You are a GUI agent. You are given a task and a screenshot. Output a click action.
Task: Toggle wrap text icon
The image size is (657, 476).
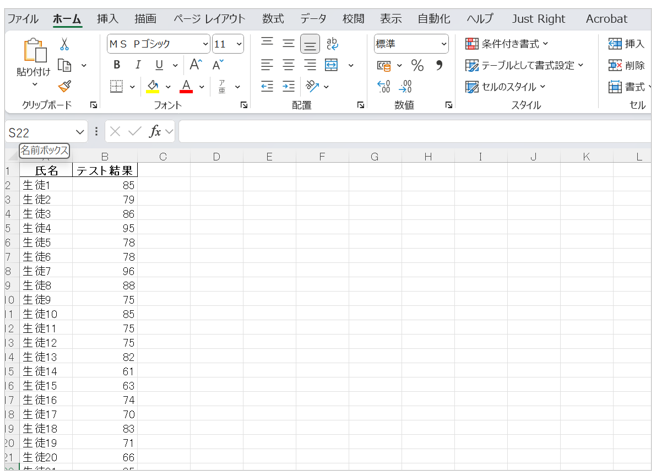click(x=332, y=44)
